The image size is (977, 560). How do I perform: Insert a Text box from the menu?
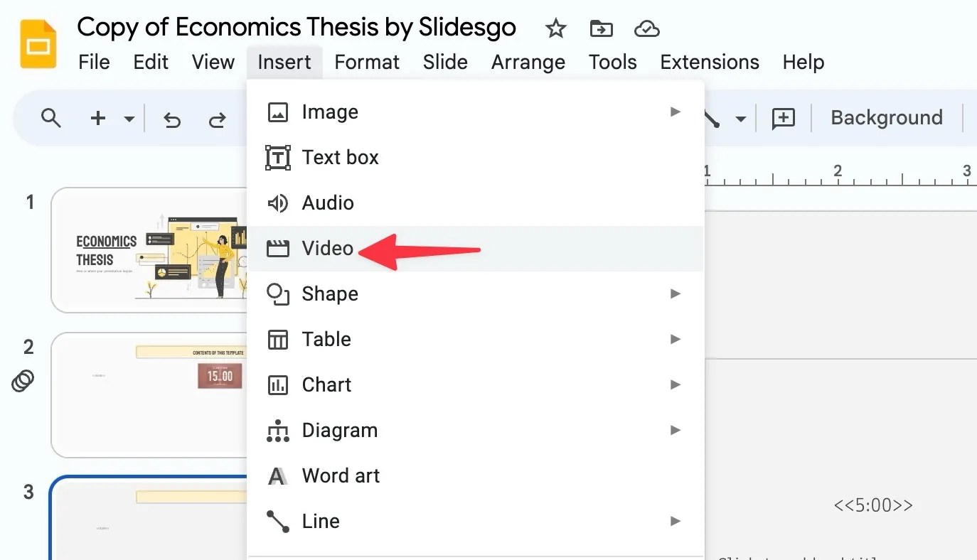[340, 157]
